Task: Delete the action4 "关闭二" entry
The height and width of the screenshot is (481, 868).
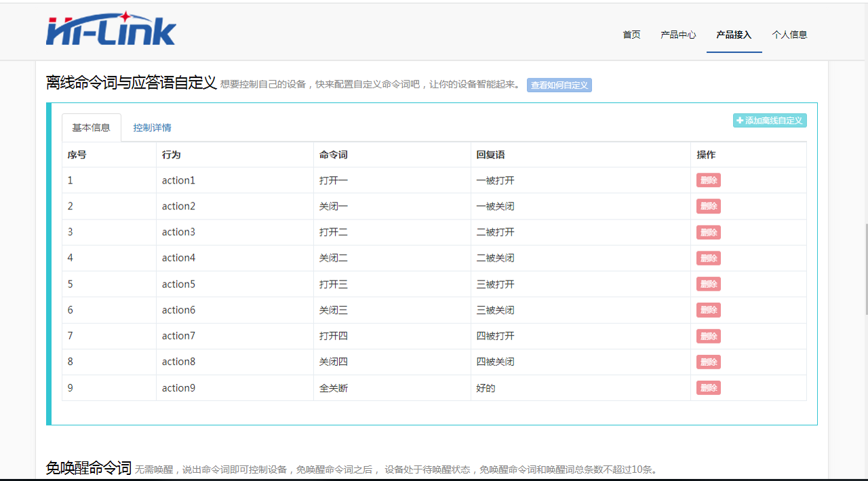Action: pyautogui.click(x=708, y=258)
